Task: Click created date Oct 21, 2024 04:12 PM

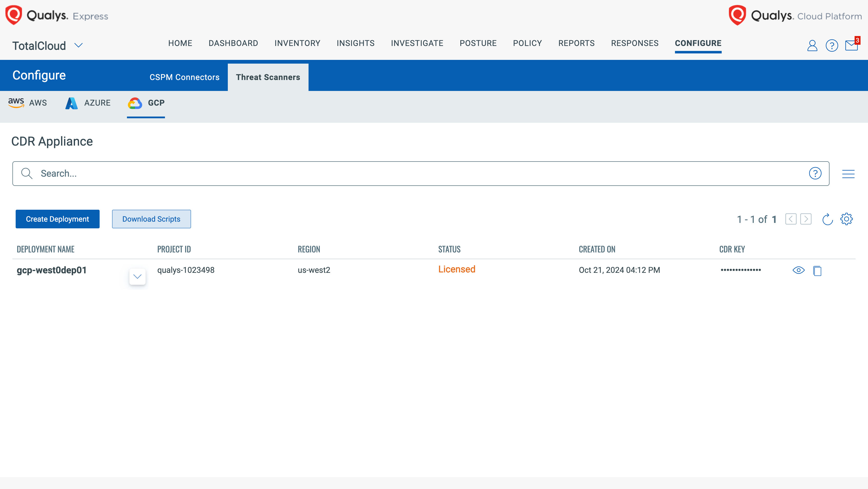Action: pyautogui.click(x=619, y=270)
